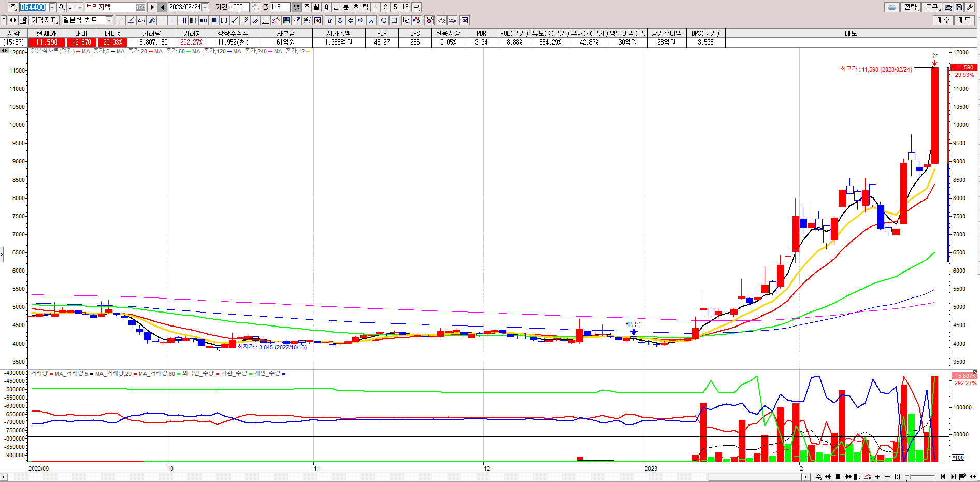Select the daily (일) period toggle
Screen dimensions: 980x482
(x=297, y=7)
